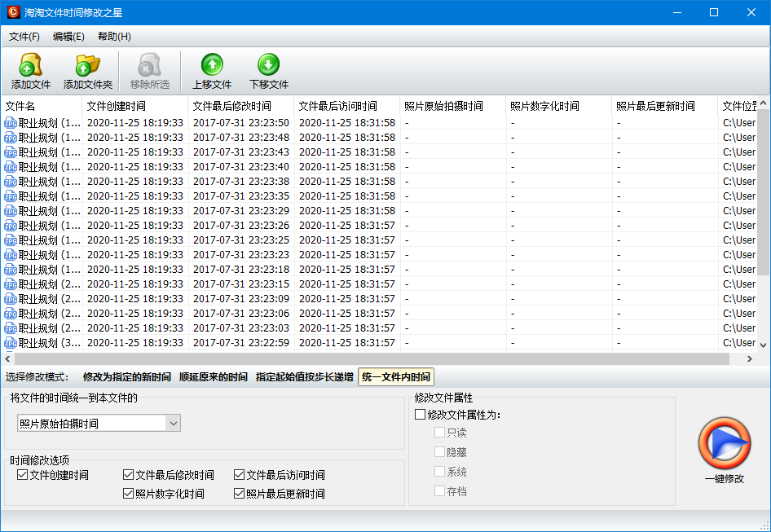Maximize the window
Image resolution: width=771 pixels, height=532 pixels.
click(714, 12)
